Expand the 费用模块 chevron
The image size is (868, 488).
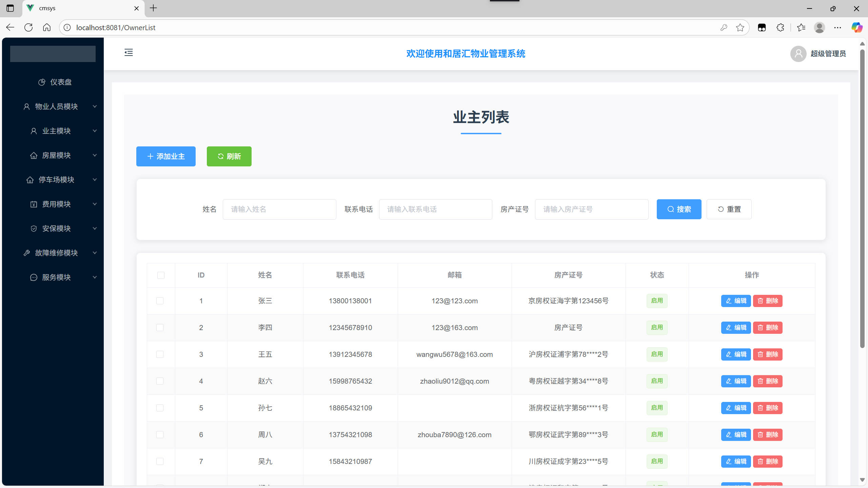95,204
